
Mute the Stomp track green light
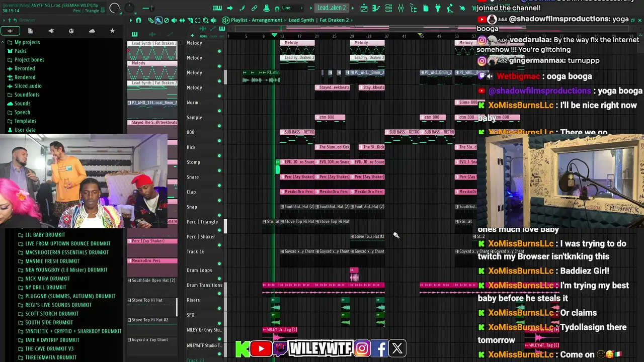click(219, 170)
